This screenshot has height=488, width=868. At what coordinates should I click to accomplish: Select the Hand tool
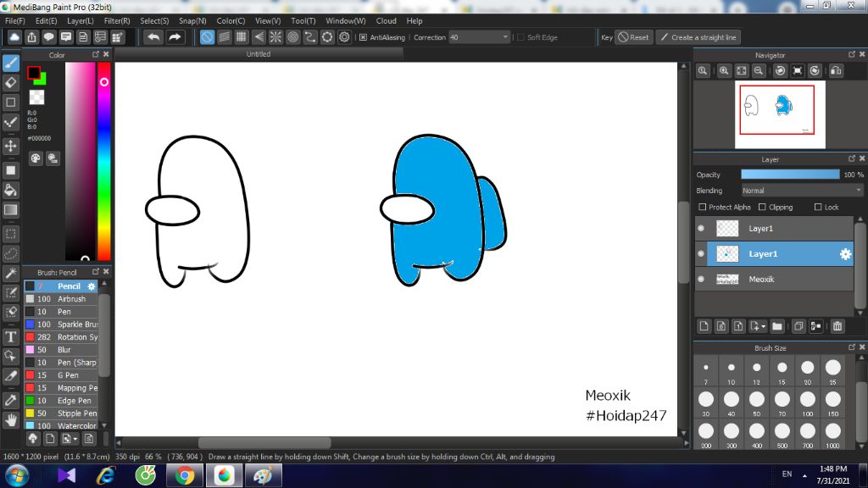pyautogui.click(x=10, y=420)
